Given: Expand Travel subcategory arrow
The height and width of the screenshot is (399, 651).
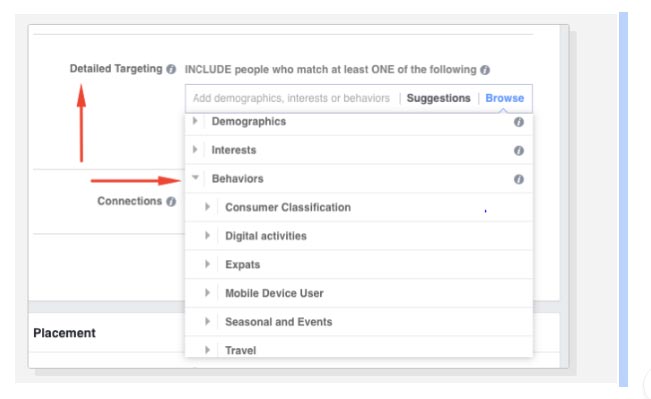Looking at the screenshot, I should tap(208, 350).
